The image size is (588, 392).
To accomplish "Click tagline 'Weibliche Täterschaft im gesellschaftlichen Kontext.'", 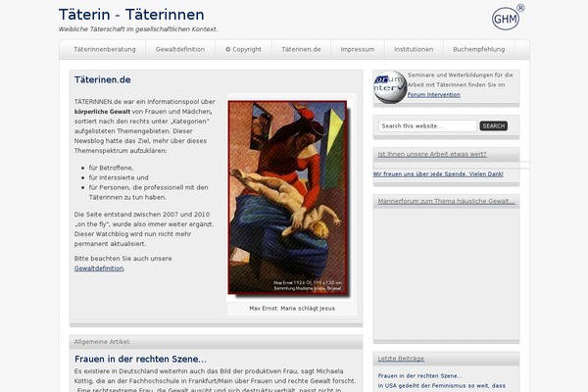I will pos(138,29).
